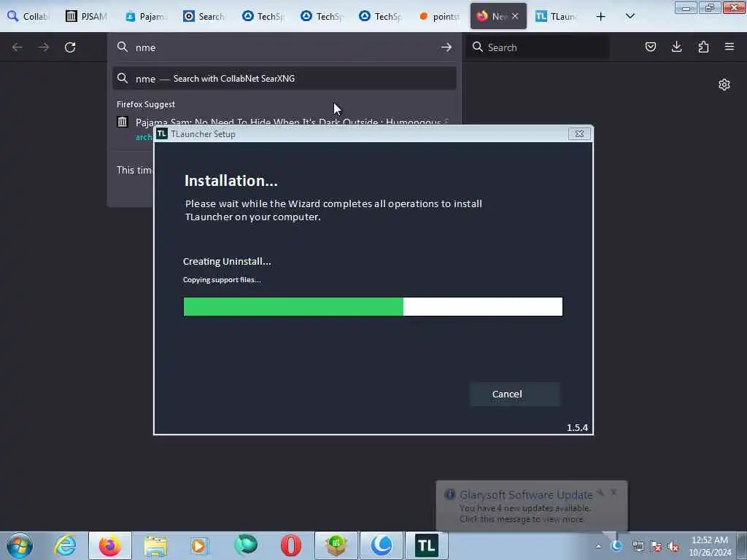Click the notification wrench options icon
This screenshot has height=560, width=747.
pyautogui.click(x=601, y=492)
